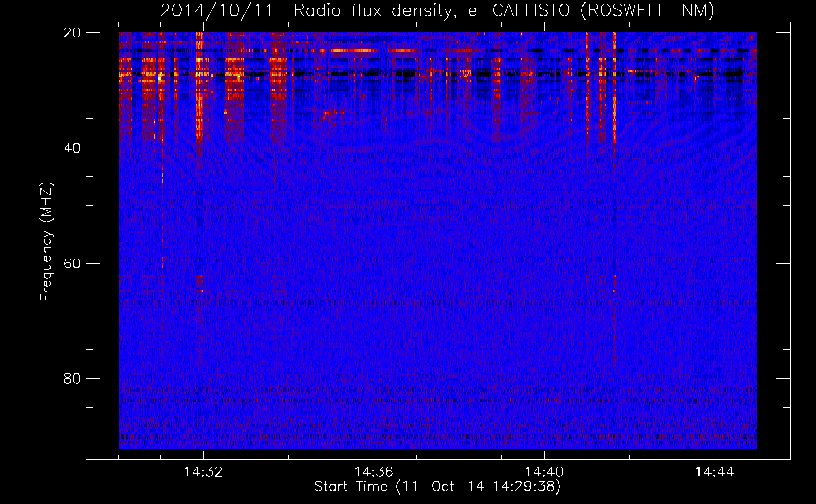Click the 'Start Time (11-Oct-14 14:29:38)' axis label

[437, 487]
